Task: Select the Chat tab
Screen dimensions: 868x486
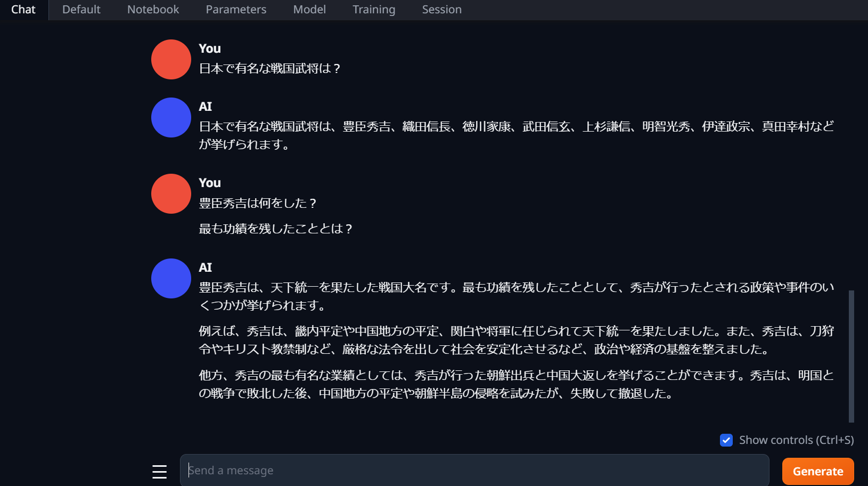Action: (23, 10)
